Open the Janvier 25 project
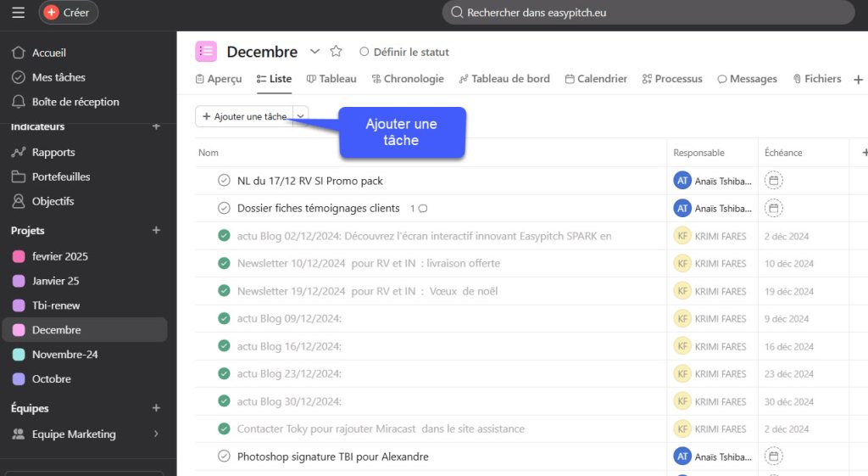The height and width of the screenshot is (476, 868). (x=55, y=281)
